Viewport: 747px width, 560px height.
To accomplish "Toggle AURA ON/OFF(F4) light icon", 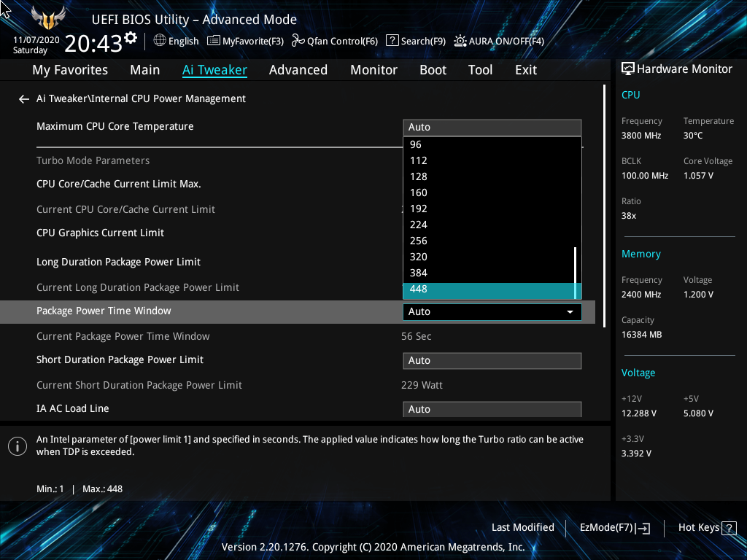I will (460, 41).
